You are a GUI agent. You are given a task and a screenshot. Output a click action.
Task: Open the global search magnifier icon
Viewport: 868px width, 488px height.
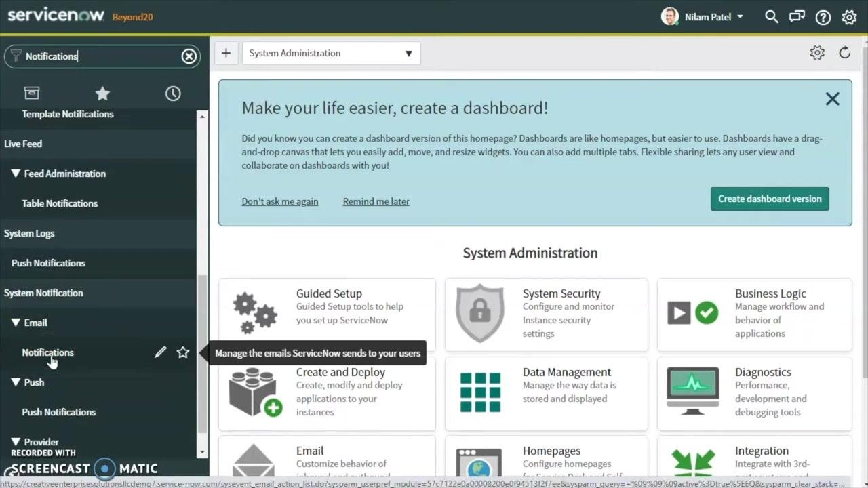click(771, 17)
